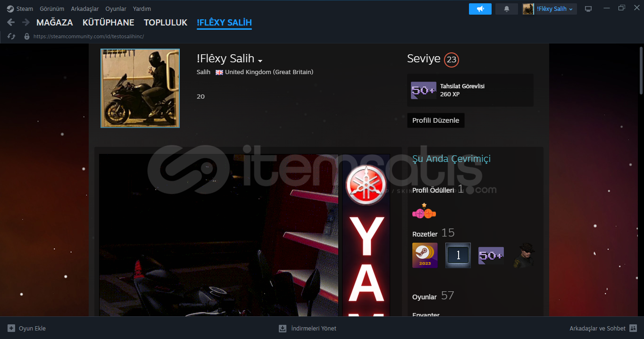This screenshot has height=339, width=644.
Task: Open the Profil Ödülleri link
Action: (433, 190)
